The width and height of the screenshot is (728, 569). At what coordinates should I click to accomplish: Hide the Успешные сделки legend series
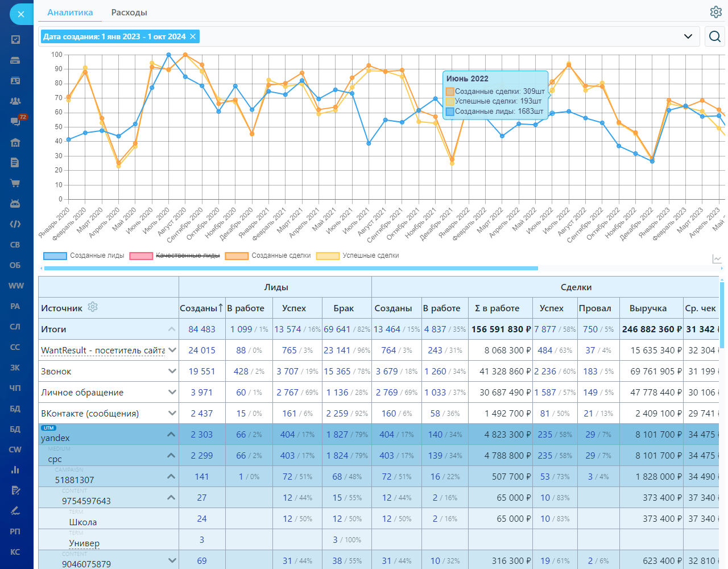click(x=358, y=256)
